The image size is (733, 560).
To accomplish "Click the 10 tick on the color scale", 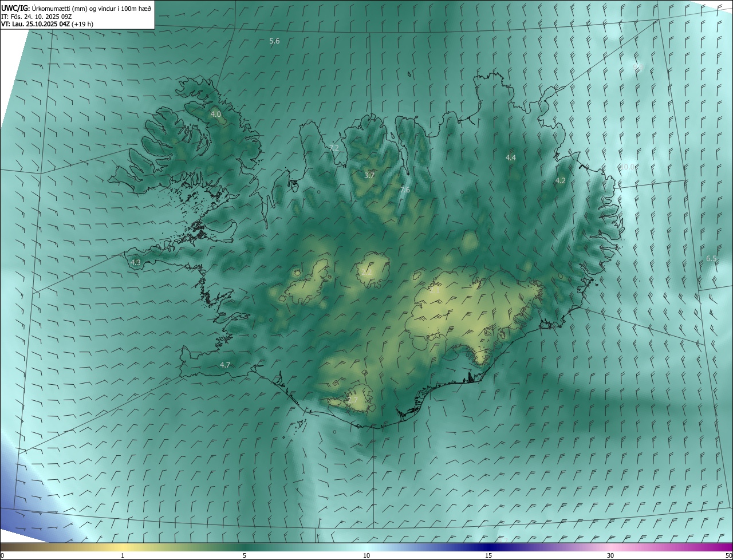I will tap(366, 555).
